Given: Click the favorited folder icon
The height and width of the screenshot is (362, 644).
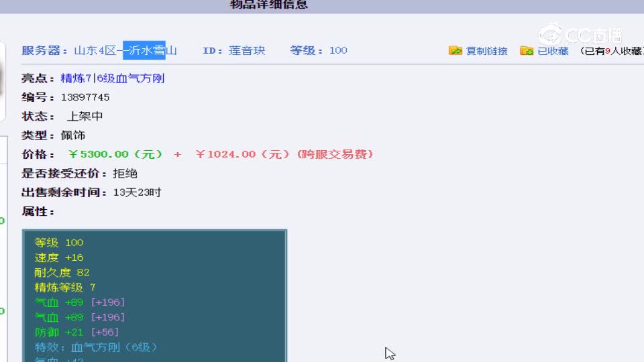Looking at the screenshot, I should [527, 50].
